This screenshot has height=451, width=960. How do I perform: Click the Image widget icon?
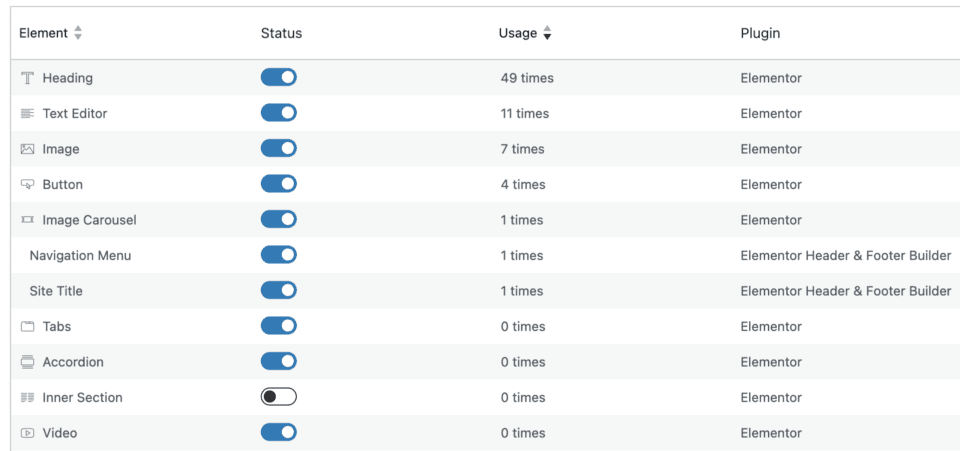pyautogui.click(x=27, y=149)
